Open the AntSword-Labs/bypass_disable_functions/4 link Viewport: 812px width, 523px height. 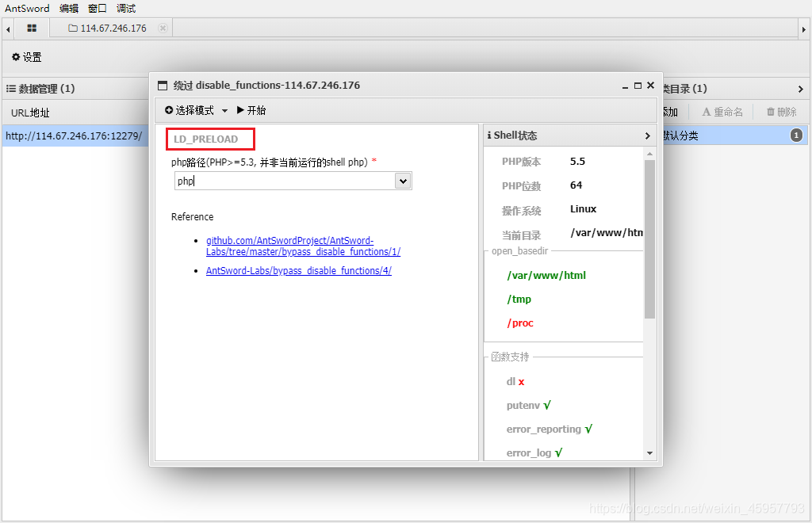click(x=299, y=270)
